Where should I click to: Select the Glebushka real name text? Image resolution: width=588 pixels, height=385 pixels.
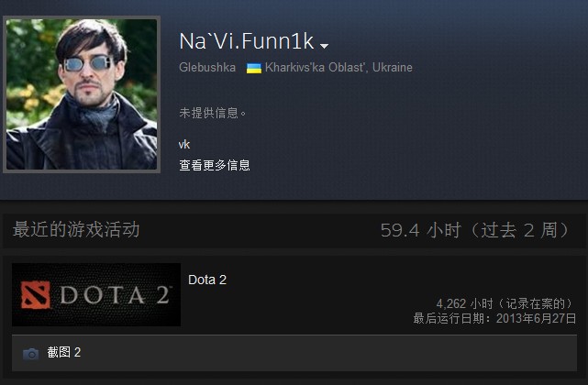(207, 68)
